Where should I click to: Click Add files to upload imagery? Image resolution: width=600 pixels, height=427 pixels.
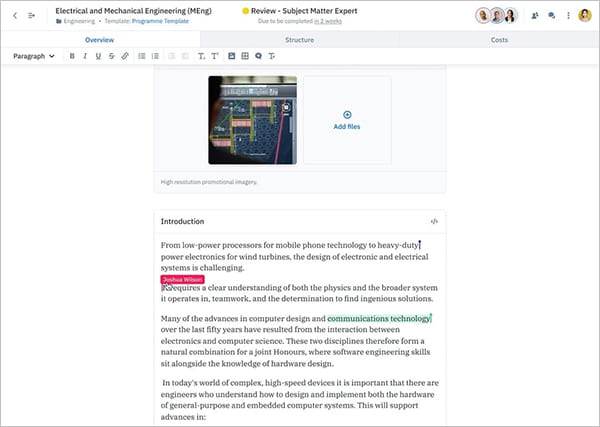click(347, 121)
